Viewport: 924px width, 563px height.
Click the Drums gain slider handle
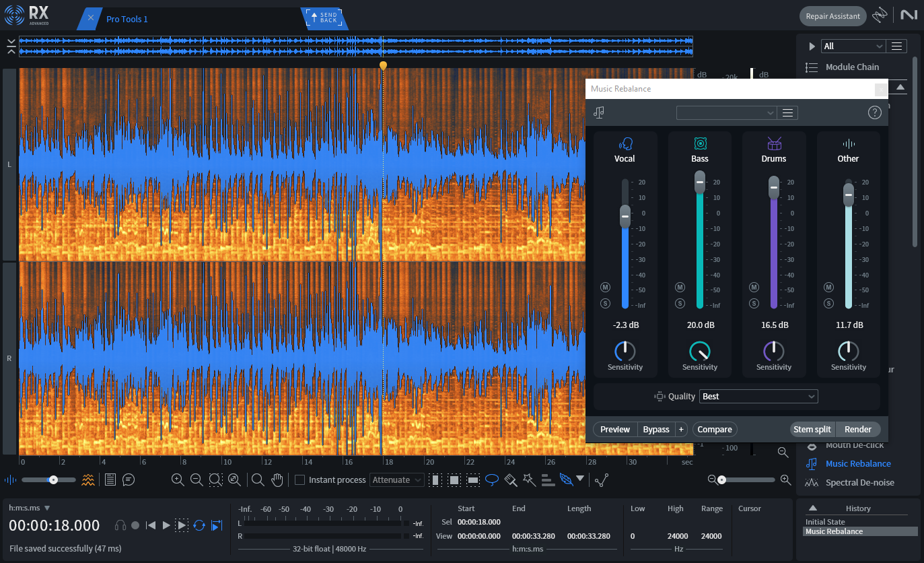coord(774,187)
